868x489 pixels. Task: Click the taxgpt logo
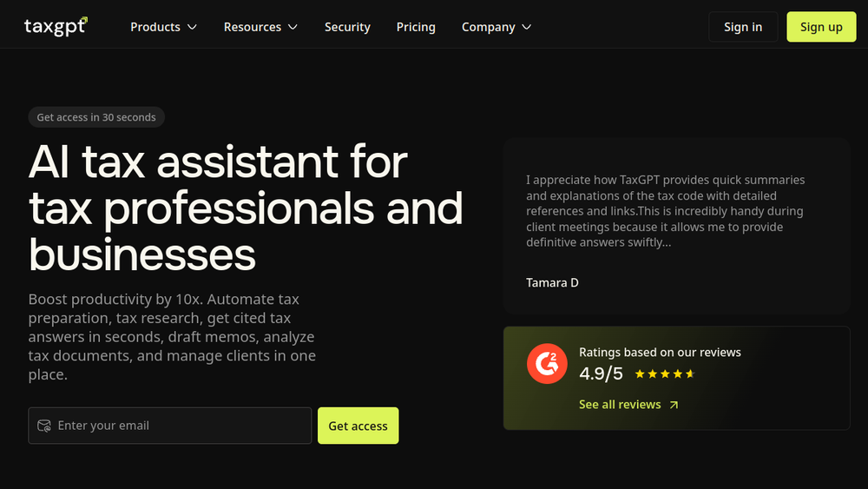(x=56, y=27)
